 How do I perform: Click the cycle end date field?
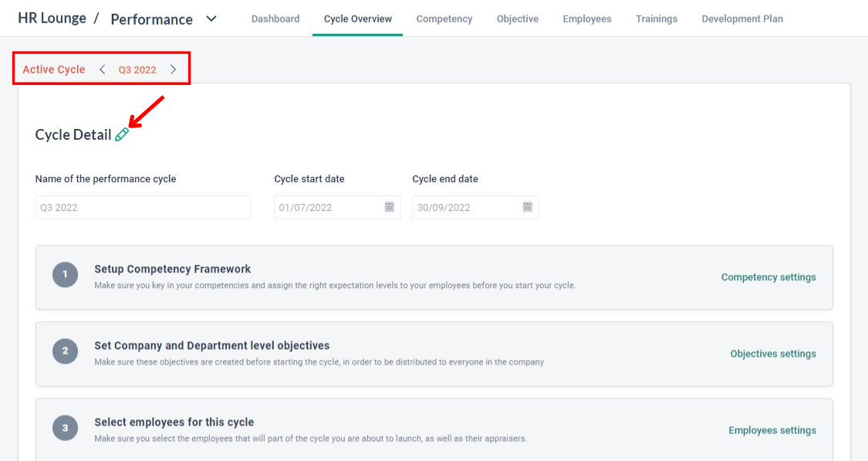(x=475, y=207)
